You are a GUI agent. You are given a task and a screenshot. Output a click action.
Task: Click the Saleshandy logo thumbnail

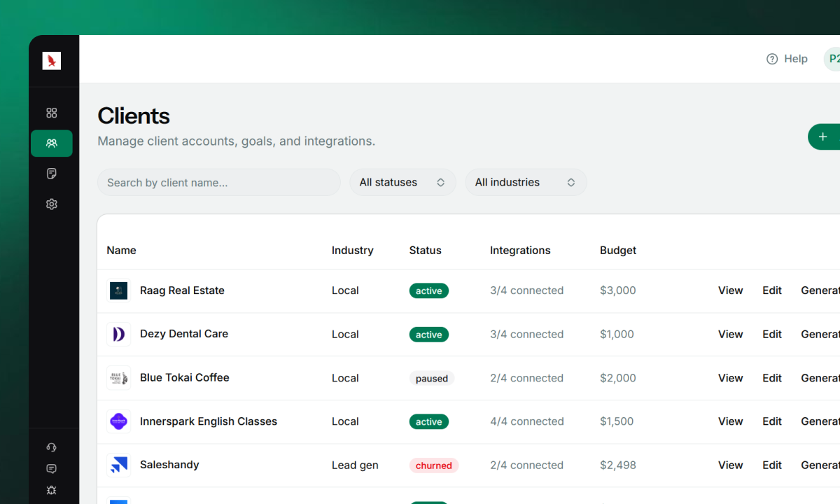(119, 465)
